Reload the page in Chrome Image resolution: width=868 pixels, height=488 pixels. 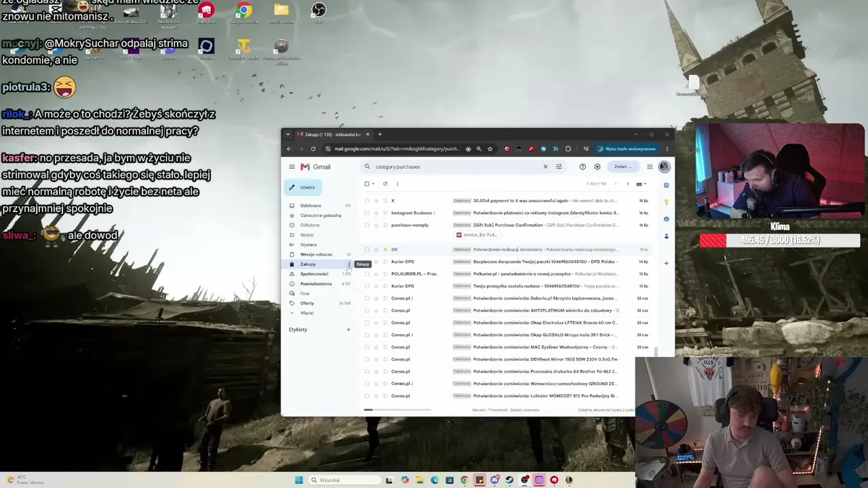click(x=313, y=149)
